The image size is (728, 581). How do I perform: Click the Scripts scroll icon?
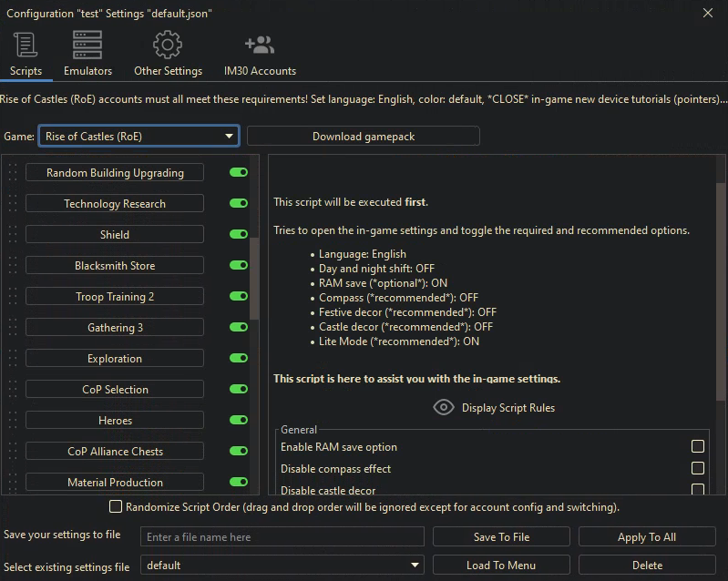[26, 45]
